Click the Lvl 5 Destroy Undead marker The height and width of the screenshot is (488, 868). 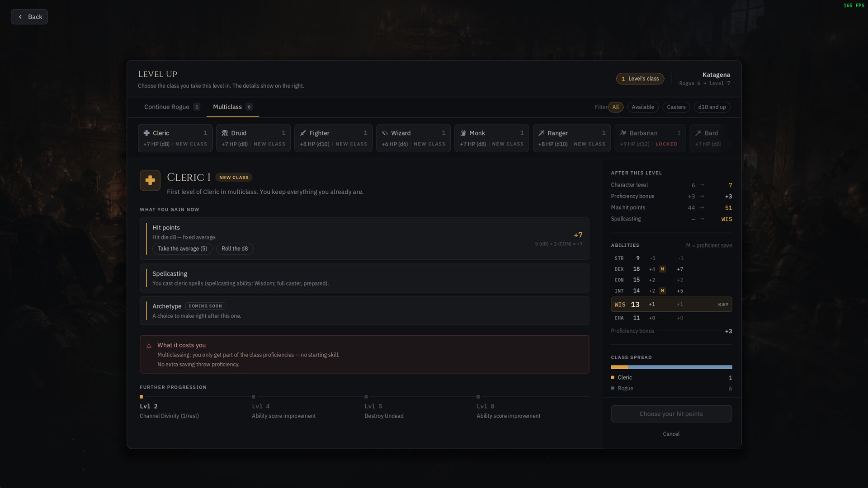pyautogui.click(x=366, y=397)
